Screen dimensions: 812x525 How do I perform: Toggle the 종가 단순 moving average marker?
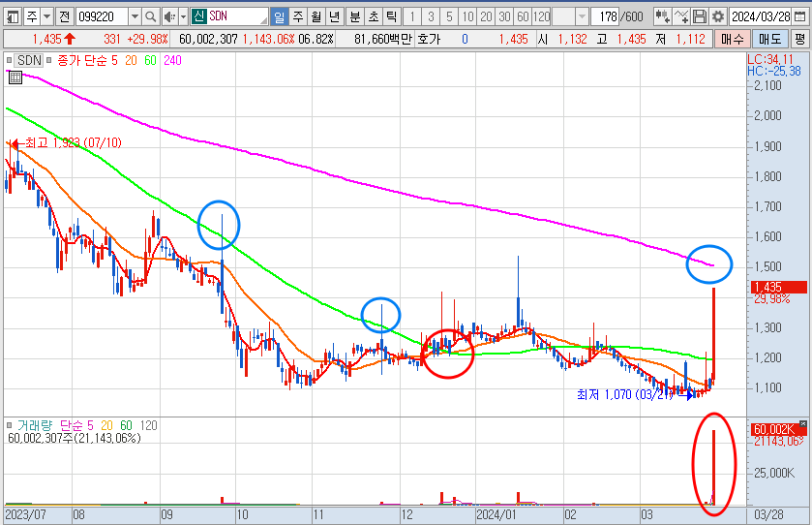tap(49, 60)
